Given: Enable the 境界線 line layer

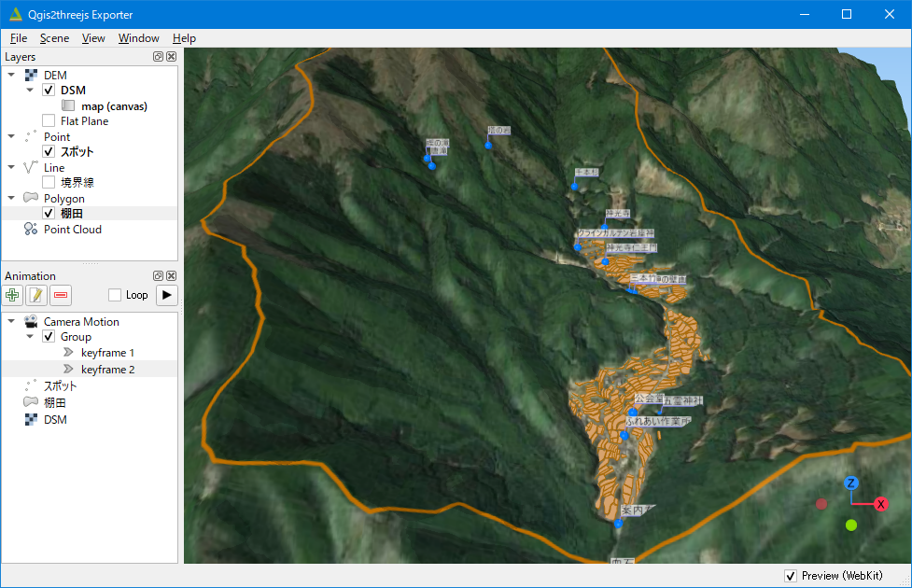Looking at the screenshot, I should coord(49,183).
